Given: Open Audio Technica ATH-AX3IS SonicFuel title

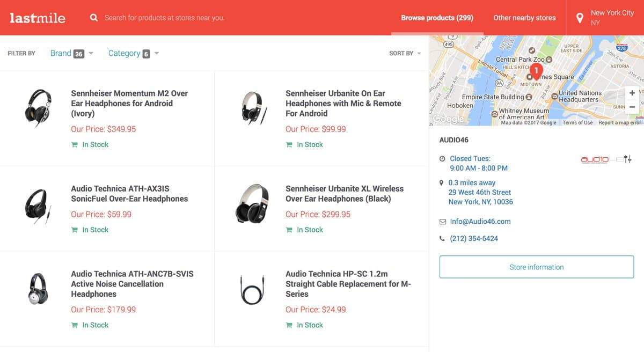Looking at the screenshot, I should (129, 194).
